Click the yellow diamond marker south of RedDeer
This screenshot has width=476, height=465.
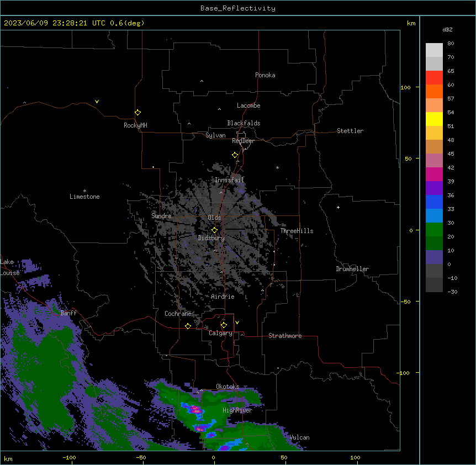(x=235, y=155)
